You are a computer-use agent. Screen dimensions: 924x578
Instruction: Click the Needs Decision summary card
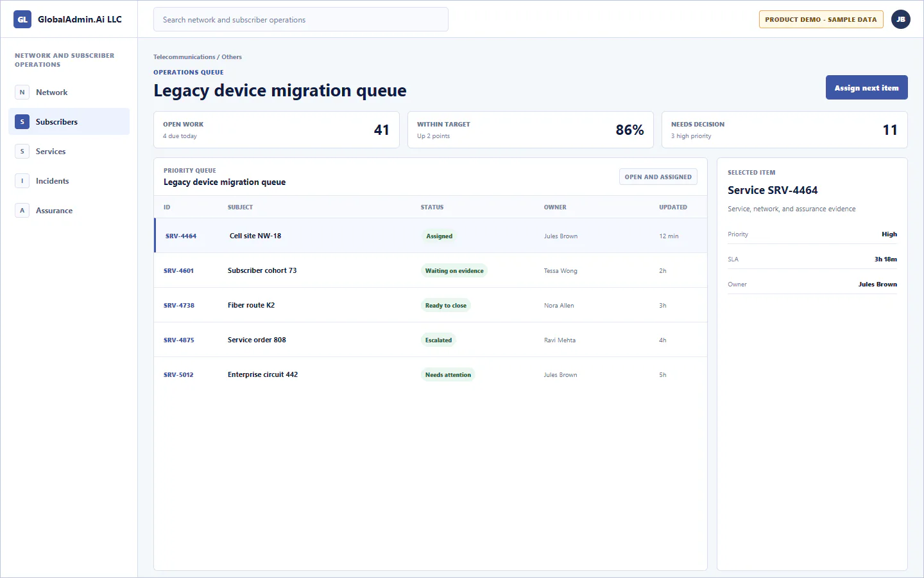point(785,130)
